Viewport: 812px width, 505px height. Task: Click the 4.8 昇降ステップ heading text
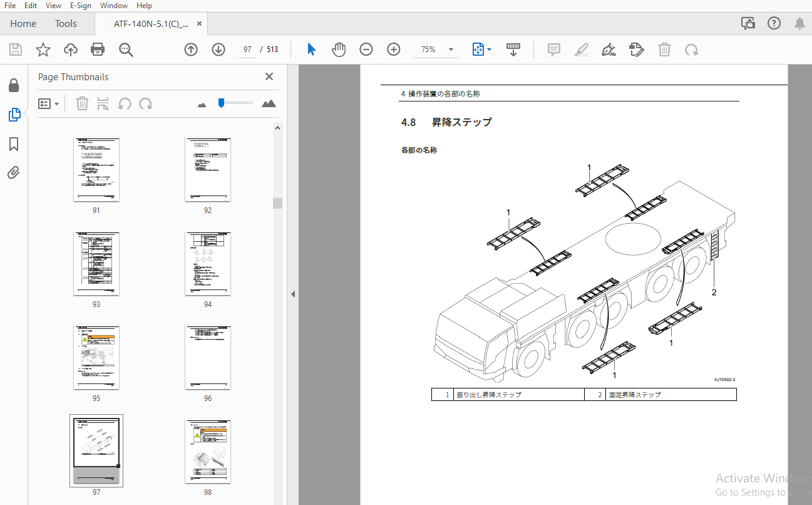pos(446,122)
